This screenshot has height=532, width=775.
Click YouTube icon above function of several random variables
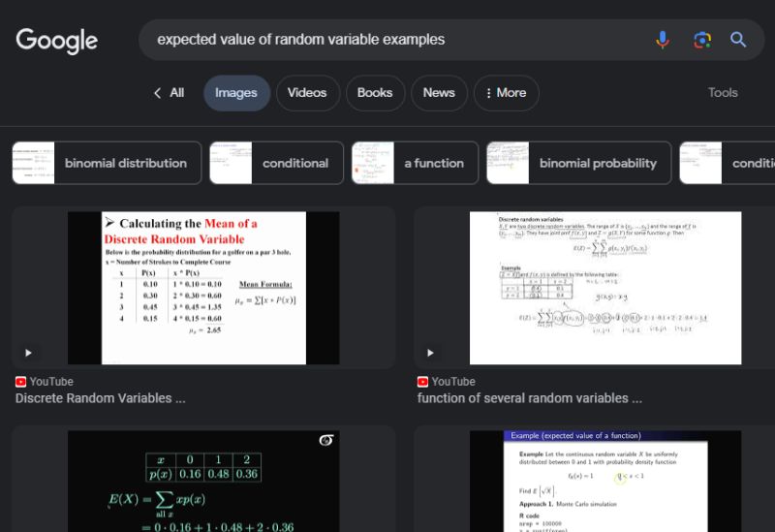[422, 382]
